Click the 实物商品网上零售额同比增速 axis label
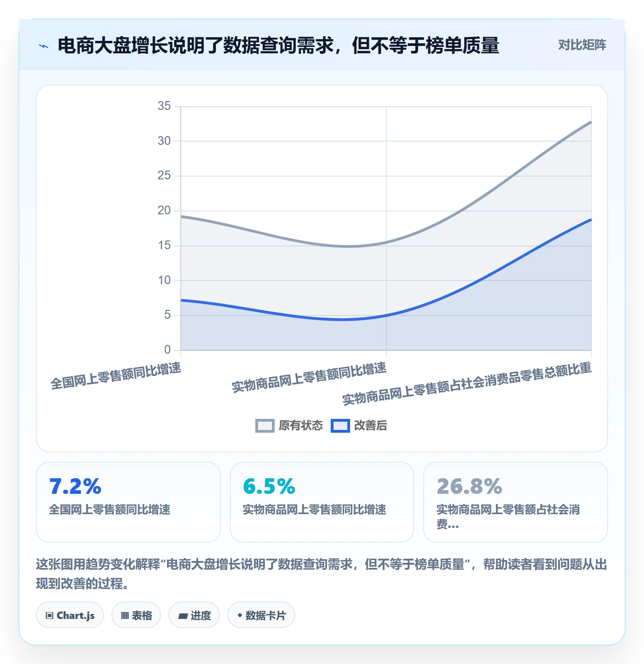Screen dimensions: 644x664 point(309,378)
